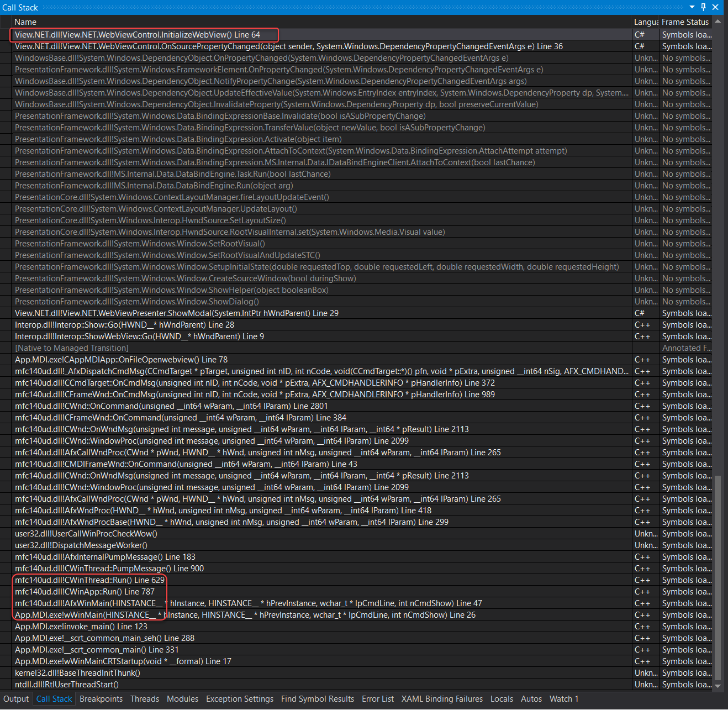Select the Watch 1 tab
The width and height of the screenshot is (728, 710).
564,698
